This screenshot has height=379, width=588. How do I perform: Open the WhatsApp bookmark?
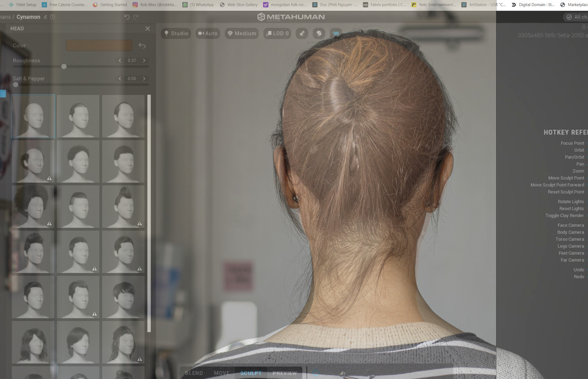pos(198,5)
